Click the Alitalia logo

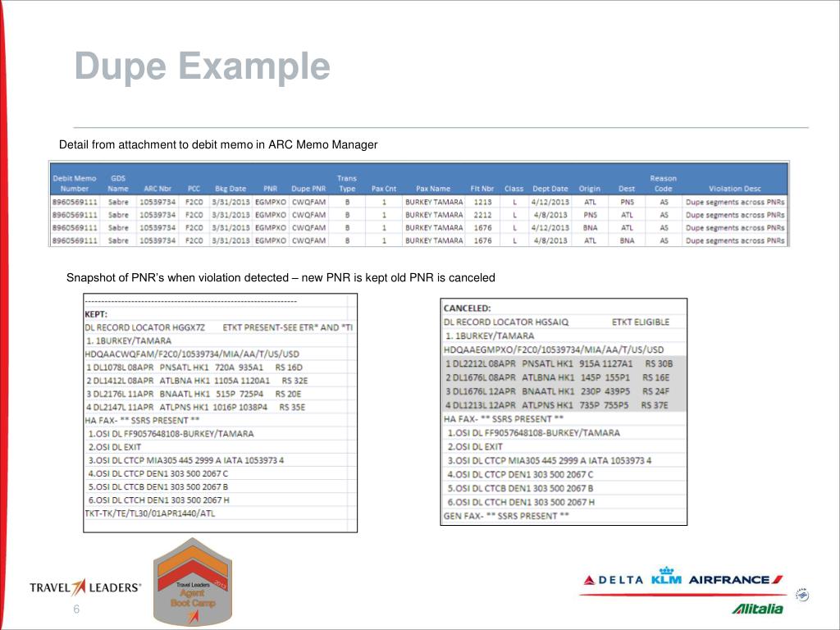757,608
